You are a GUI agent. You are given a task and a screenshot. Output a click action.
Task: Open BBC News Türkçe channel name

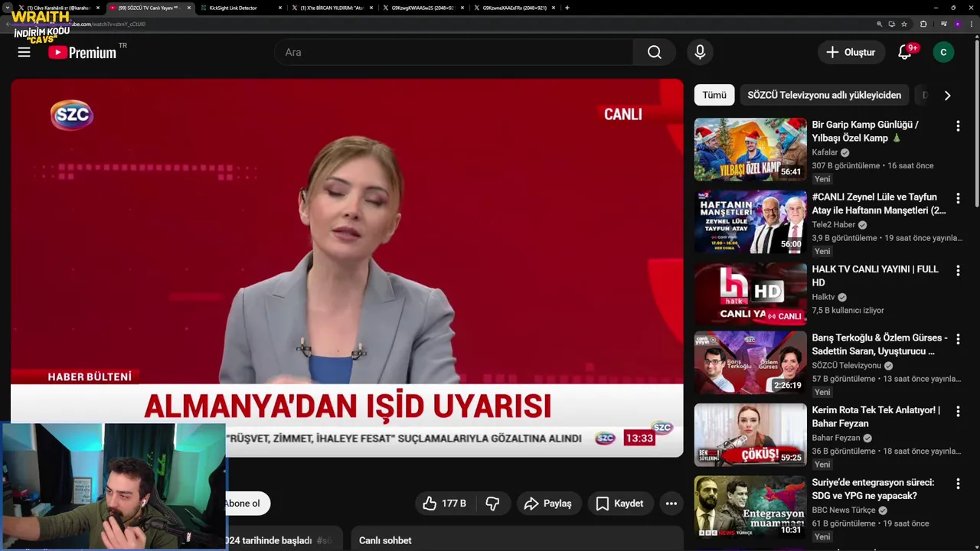pos(844,510)
